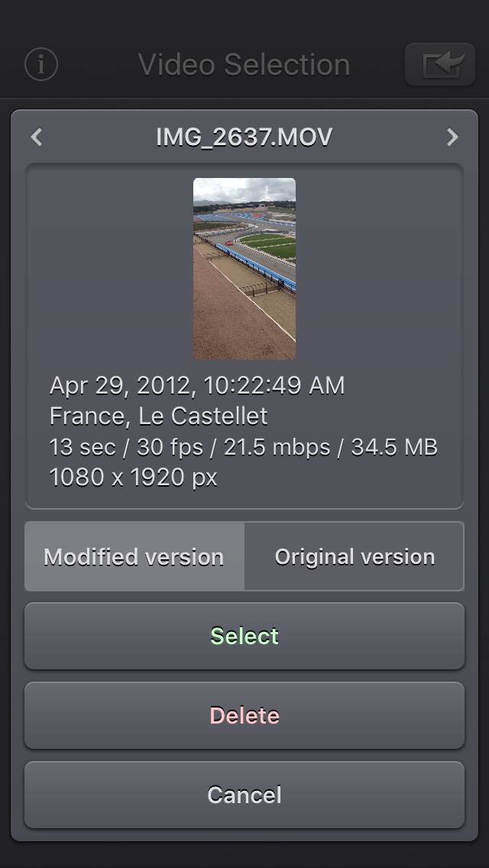The height and width of the screenshot is (868, 489).
Task: Click the France, Le Castellet location text
Action: click(x=159, y=416)
